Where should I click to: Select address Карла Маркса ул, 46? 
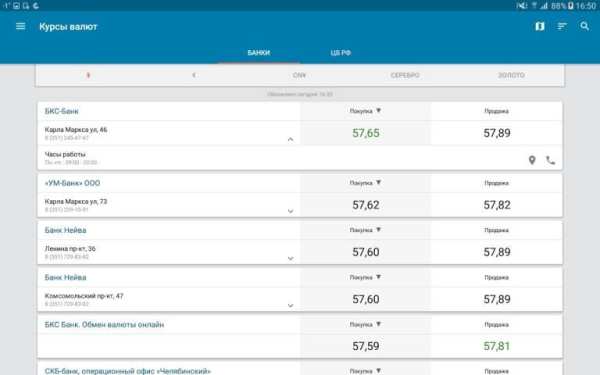(x=76, y=129)
